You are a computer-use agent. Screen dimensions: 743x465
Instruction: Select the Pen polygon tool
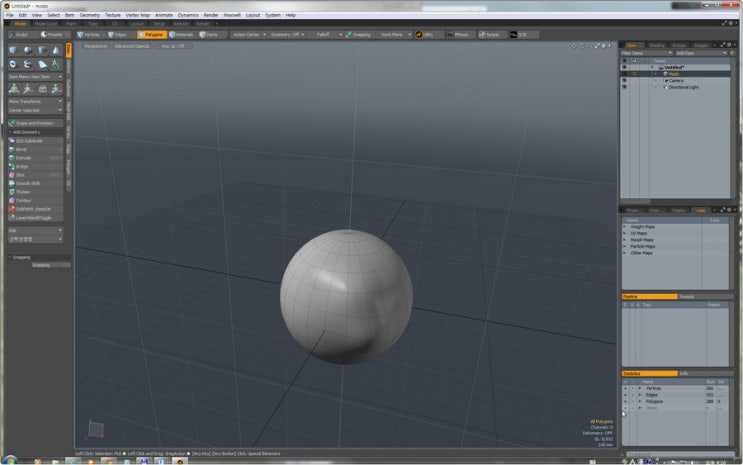pos(42,64)
